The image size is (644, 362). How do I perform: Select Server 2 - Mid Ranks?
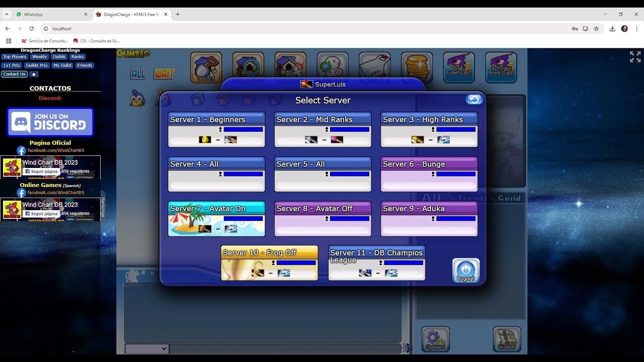tap(323, 130)
